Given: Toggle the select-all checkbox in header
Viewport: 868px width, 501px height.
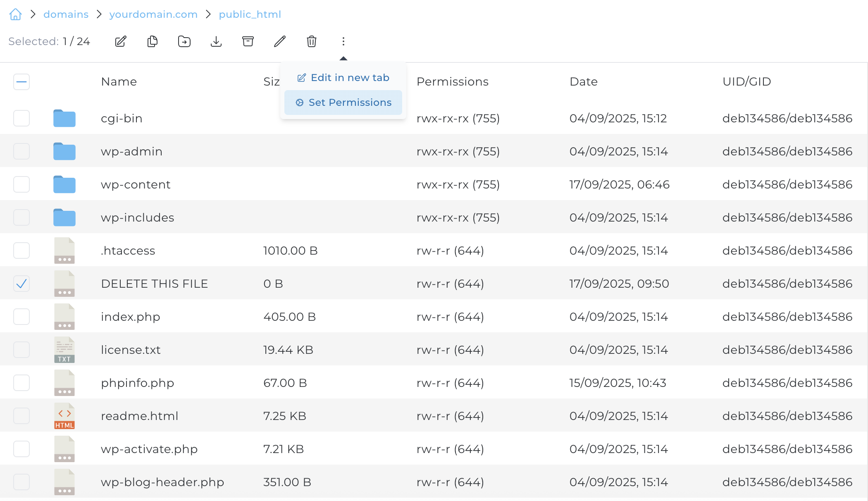Looking at the screenshot, I should (x=21, y=81).
